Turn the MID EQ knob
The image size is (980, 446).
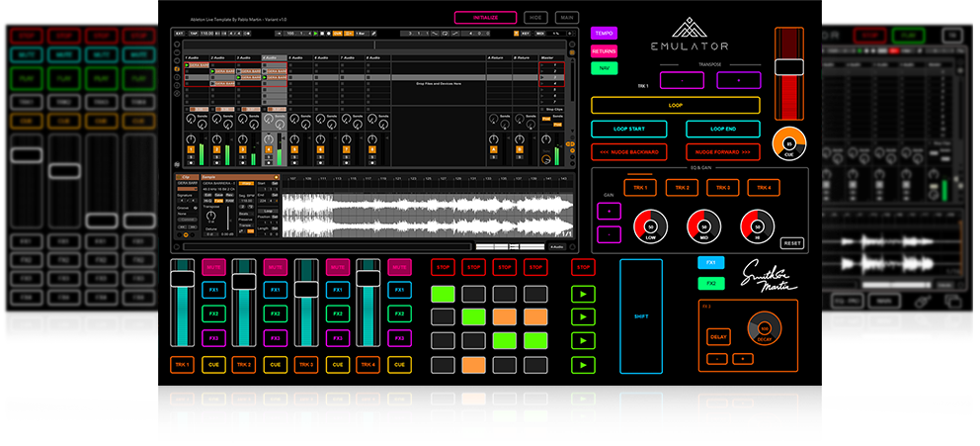[x=703, y=225]
